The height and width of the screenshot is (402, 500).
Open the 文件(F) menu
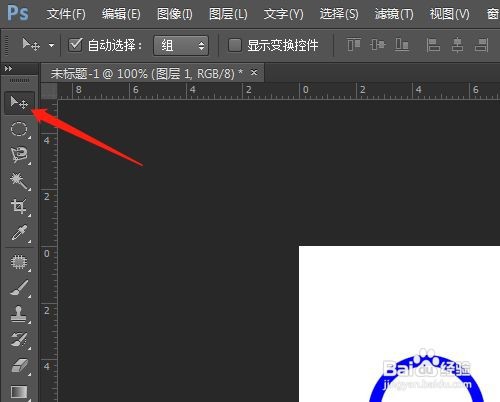[x=66, y=14]
